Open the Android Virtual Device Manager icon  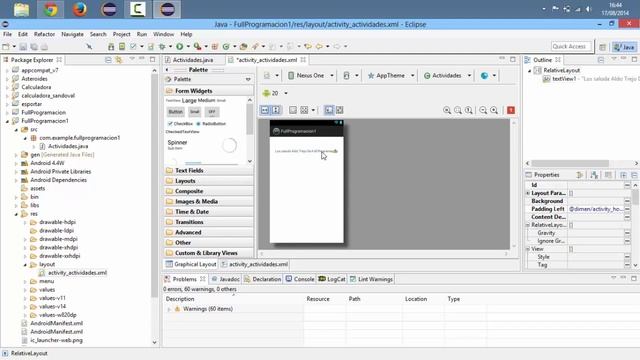122,47
